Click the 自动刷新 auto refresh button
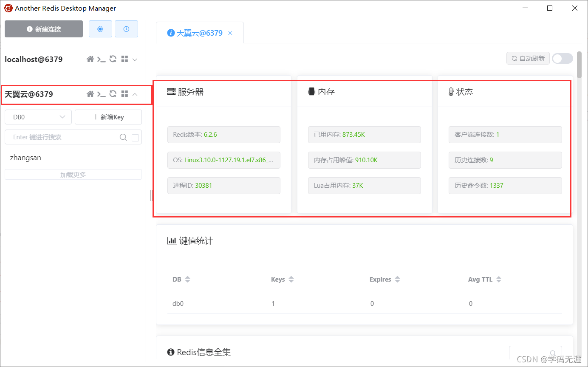588x367 pixels. click(x=528, y=58)
